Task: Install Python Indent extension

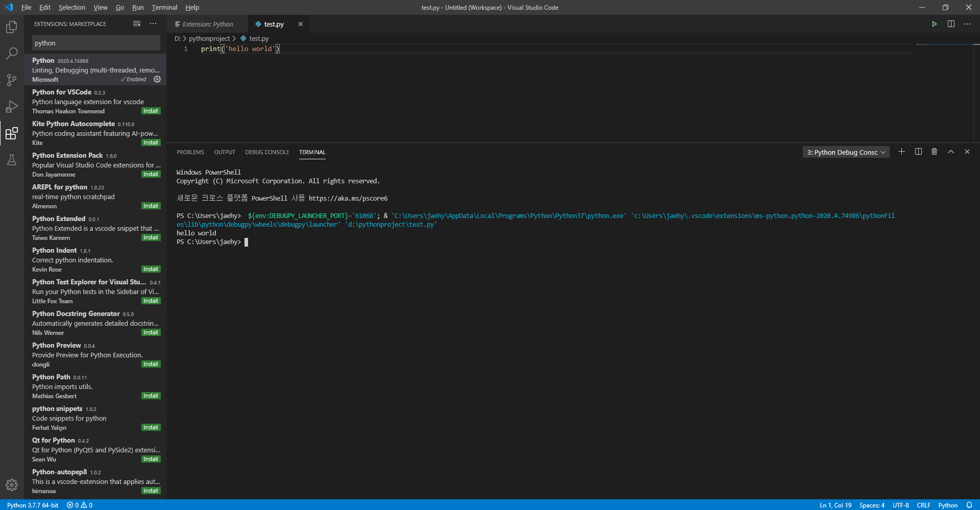Action: [x=151, y=269]
